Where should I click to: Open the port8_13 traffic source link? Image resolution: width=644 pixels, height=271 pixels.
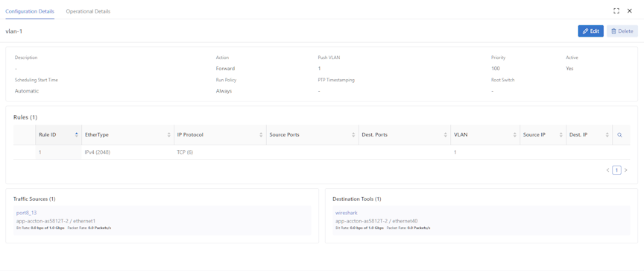(x=24, y=213)
